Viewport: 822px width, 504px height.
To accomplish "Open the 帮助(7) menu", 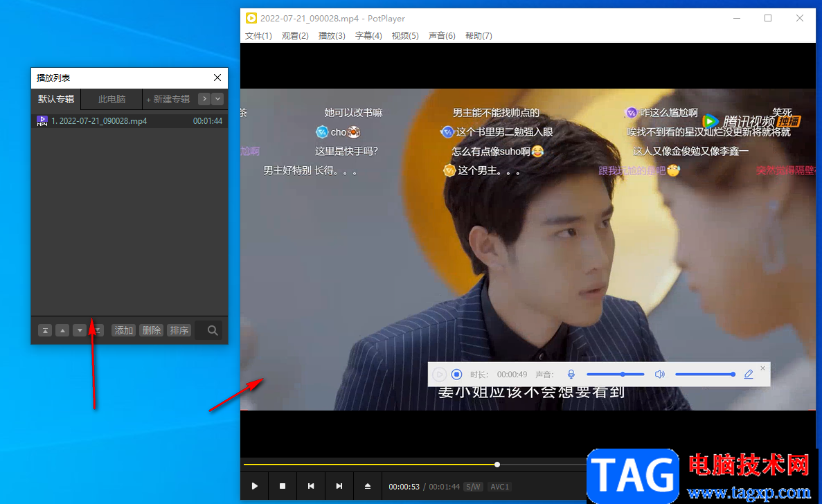I will pos(479,35).
